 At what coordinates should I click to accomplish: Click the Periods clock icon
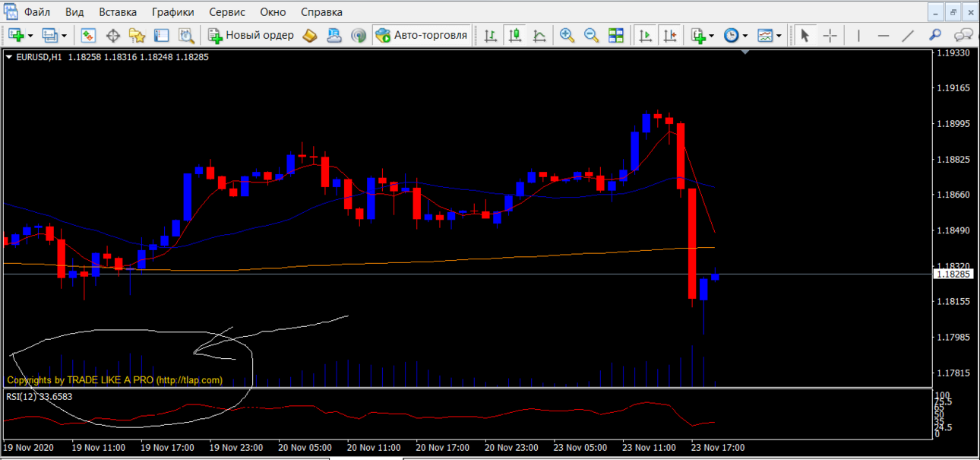pos(731,35)
